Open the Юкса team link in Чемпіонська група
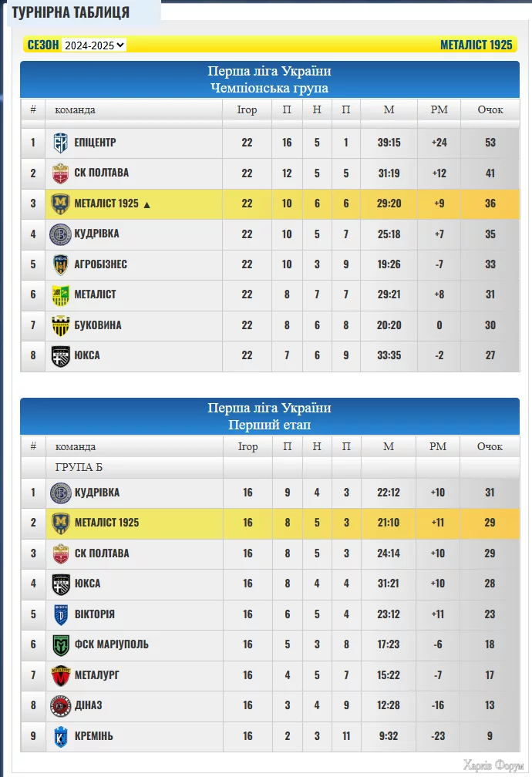Viewport: 532px width, 777px height. [x=87, y=355]
